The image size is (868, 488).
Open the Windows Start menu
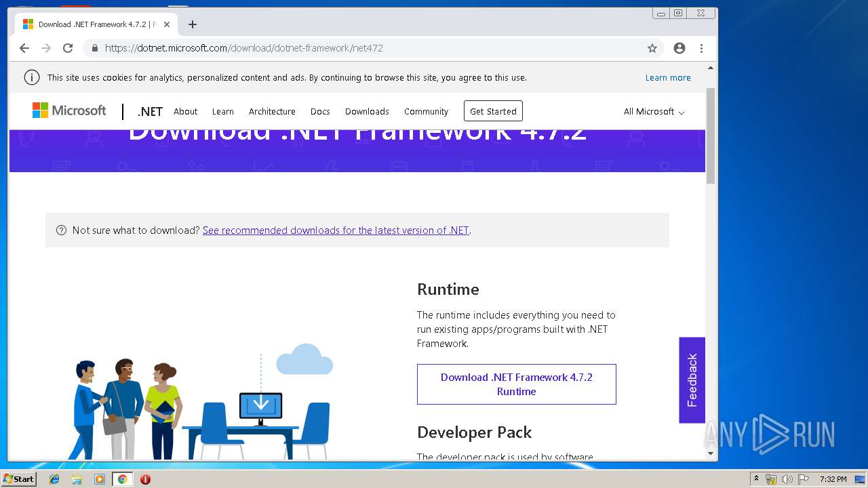coord(18,479)
